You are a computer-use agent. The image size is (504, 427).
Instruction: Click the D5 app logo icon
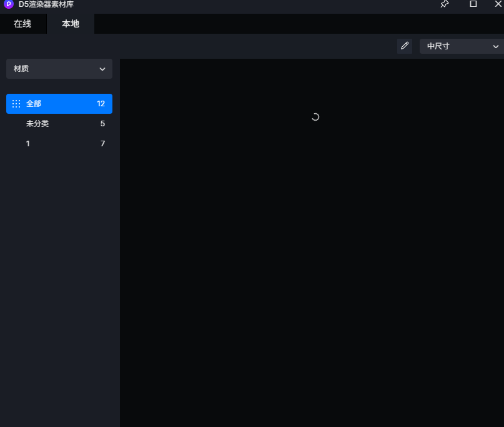coord(9,4)
